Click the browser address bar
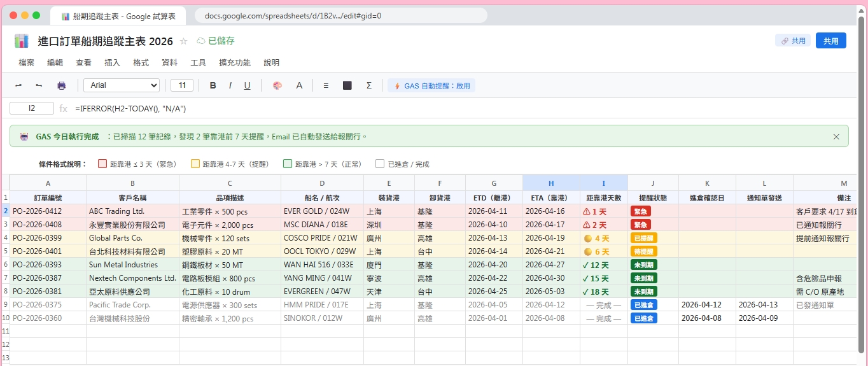The height and width of the screenshot is (366, 868). 340,15
